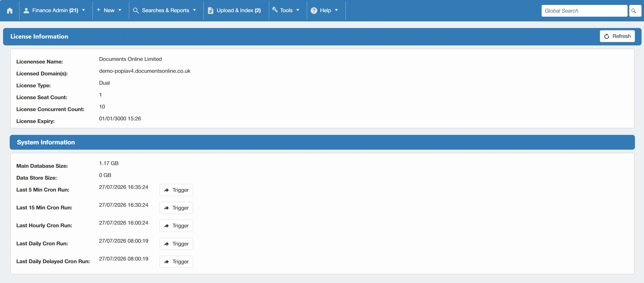
Task: Click the License Information header title
Action: point(39,36)
